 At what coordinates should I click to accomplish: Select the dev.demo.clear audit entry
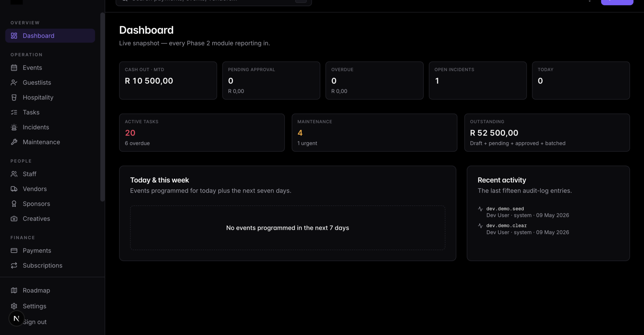548,229
